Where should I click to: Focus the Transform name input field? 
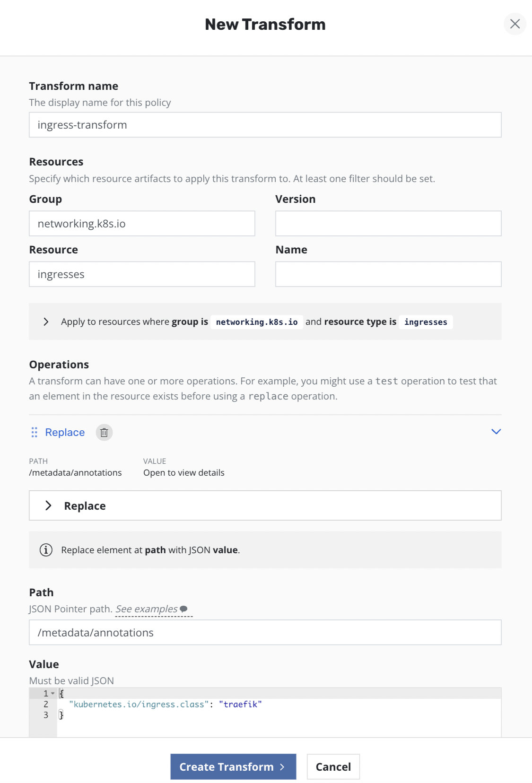pos(265,125)
